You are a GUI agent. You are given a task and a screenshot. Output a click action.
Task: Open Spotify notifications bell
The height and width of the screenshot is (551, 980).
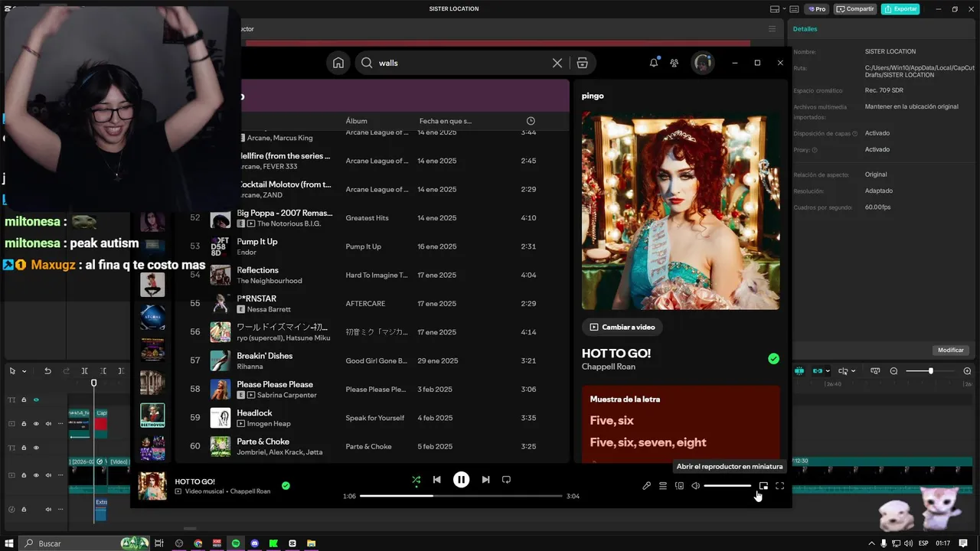tap(654, 63)
